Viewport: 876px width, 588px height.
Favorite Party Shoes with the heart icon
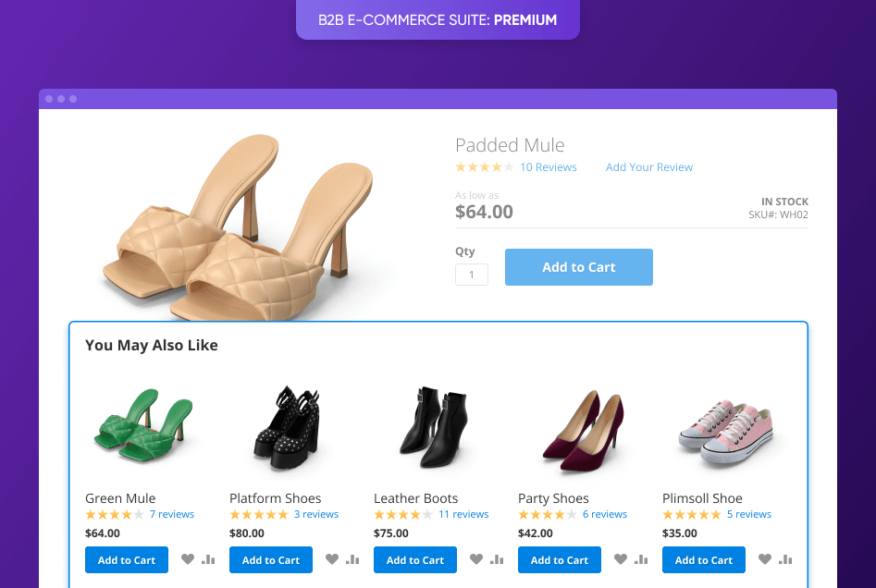[x=621, y=559]
